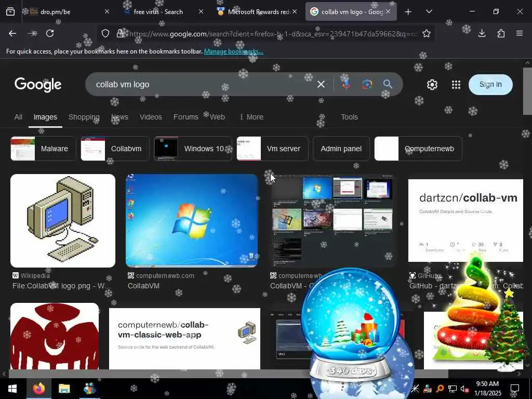List all tabs with dropdown arrow
This screenshot has width=532, height=399.
(x=429, y=11)
